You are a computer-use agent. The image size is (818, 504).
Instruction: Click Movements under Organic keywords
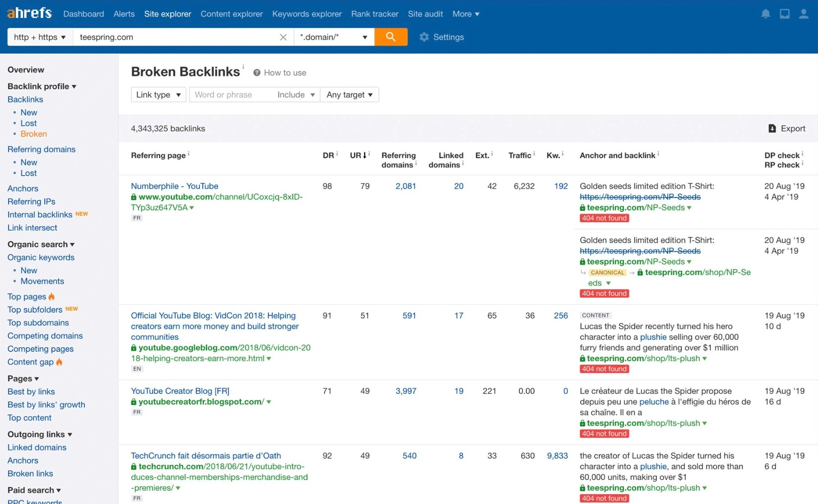coord(42,281)
